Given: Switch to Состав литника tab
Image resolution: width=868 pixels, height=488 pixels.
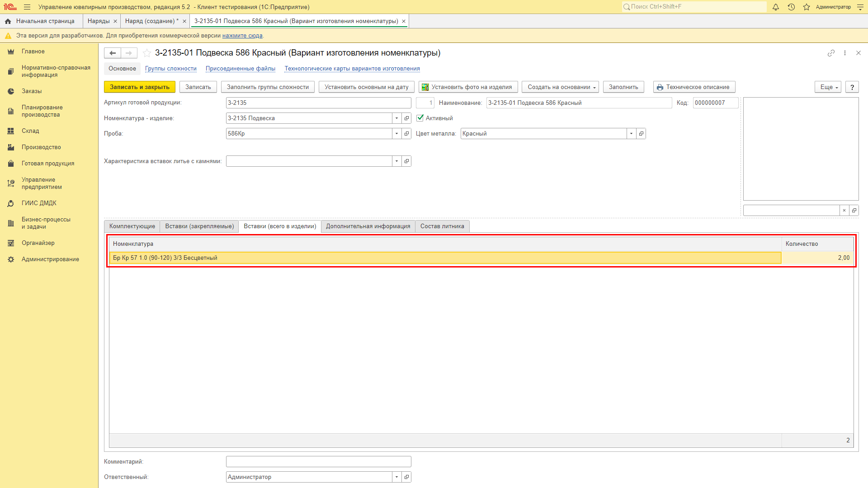Looking at the screenshot, I should pos(442,226).
